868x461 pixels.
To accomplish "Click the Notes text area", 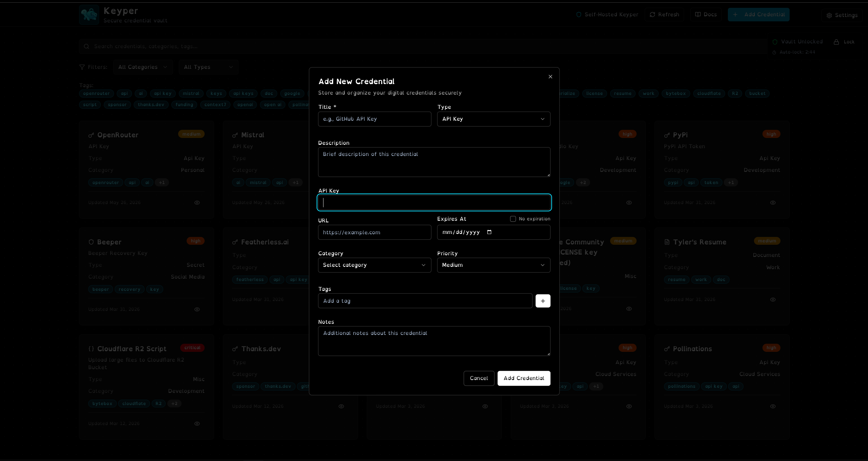I will pos(434,341).
